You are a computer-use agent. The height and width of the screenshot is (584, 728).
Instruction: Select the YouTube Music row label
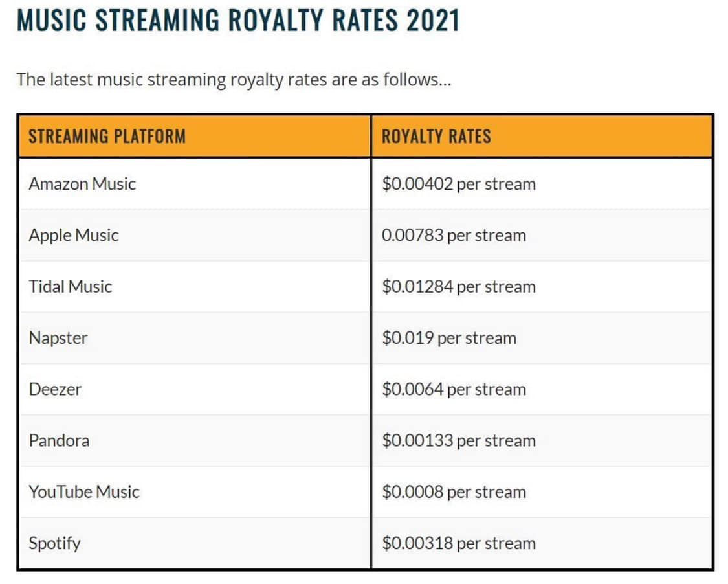click(84, 492)
